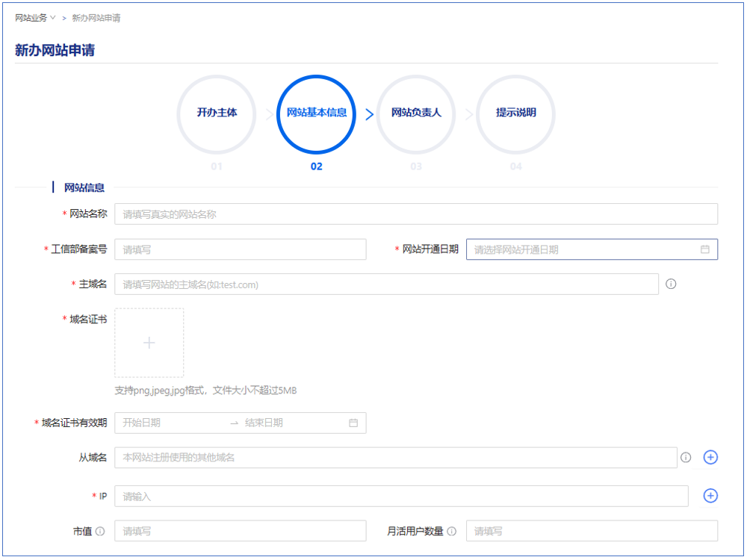The width and height of the screenshot is (747, 560).
Task: Click calendar icon in 域名证书有效期 range field
Action: 353,423
